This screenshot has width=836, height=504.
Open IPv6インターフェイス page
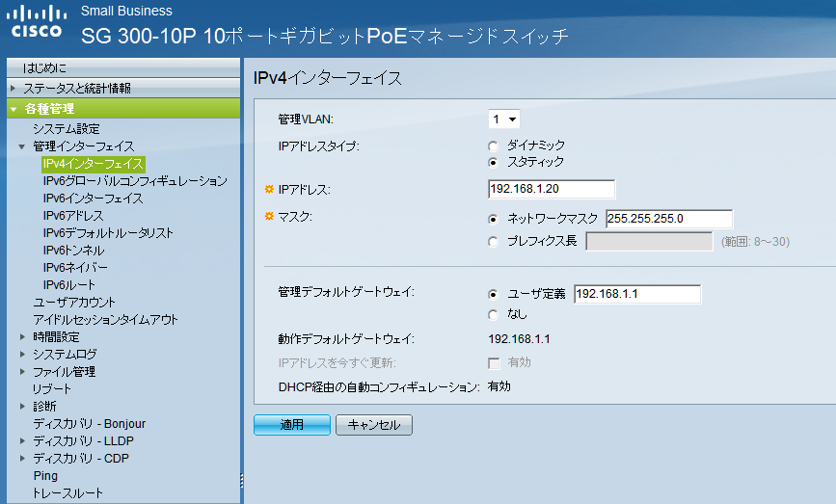(94, 199)
